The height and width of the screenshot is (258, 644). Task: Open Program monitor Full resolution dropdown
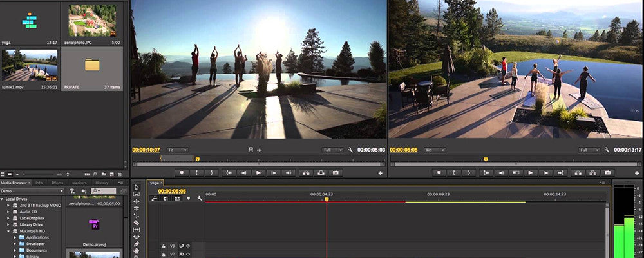tap(589, 150)
